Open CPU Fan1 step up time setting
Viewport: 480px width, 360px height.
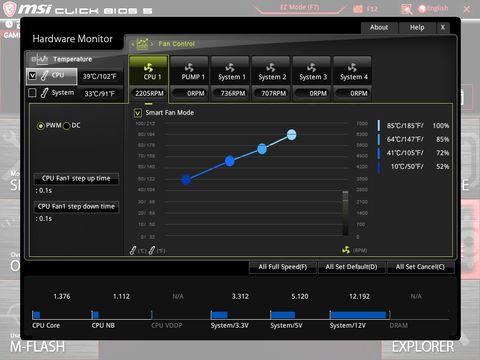[x=76, y=178]
